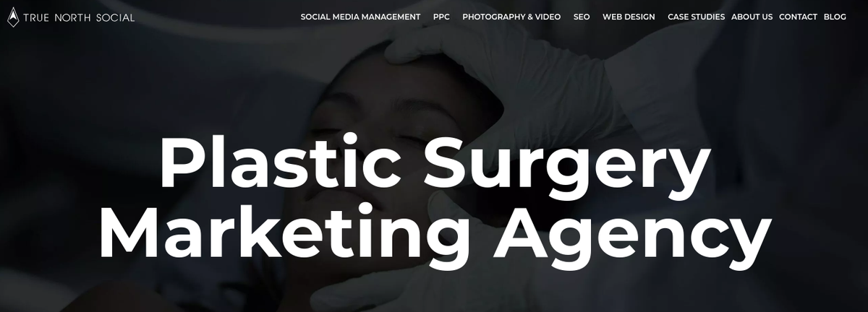Click the word Plastic in the headline
Image resolution: width=868 pixels, height=312 pixels.
point(279,161)
